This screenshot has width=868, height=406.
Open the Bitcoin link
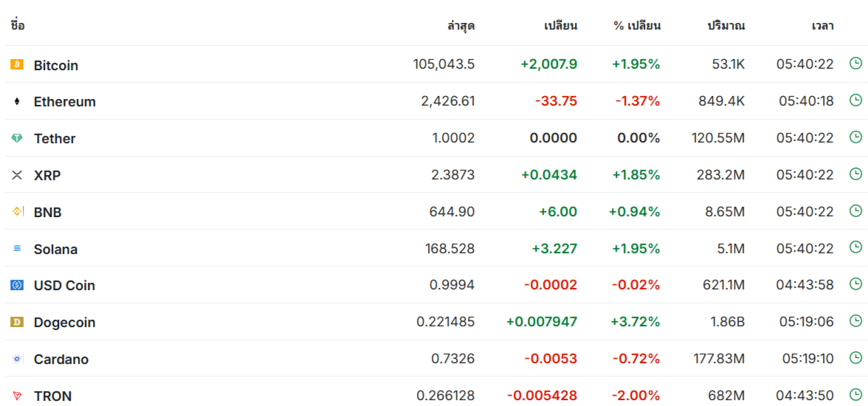[56, 66]
